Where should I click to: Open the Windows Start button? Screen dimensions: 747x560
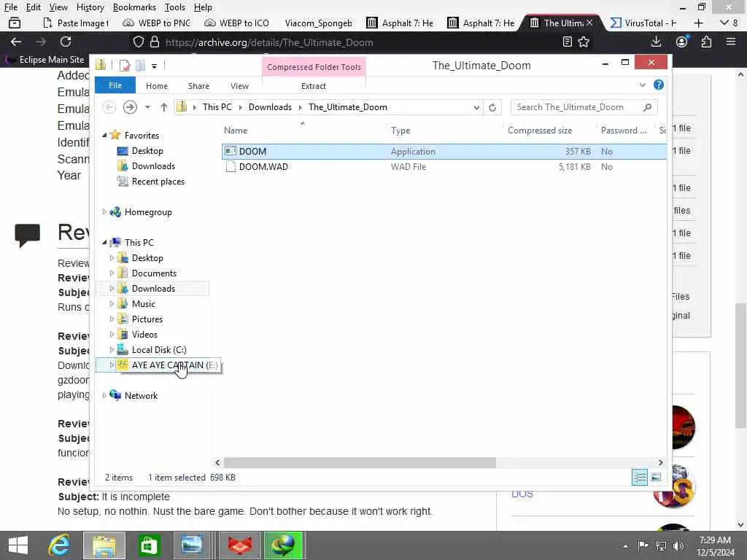(x=18, y=545)
